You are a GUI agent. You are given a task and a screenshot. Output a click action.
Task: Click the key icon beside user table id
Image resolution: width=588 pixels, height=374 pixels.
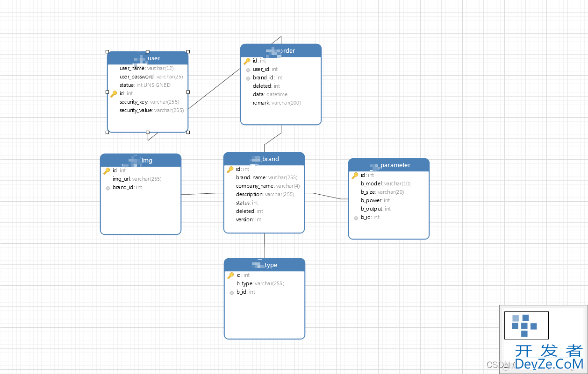[114, 93]
